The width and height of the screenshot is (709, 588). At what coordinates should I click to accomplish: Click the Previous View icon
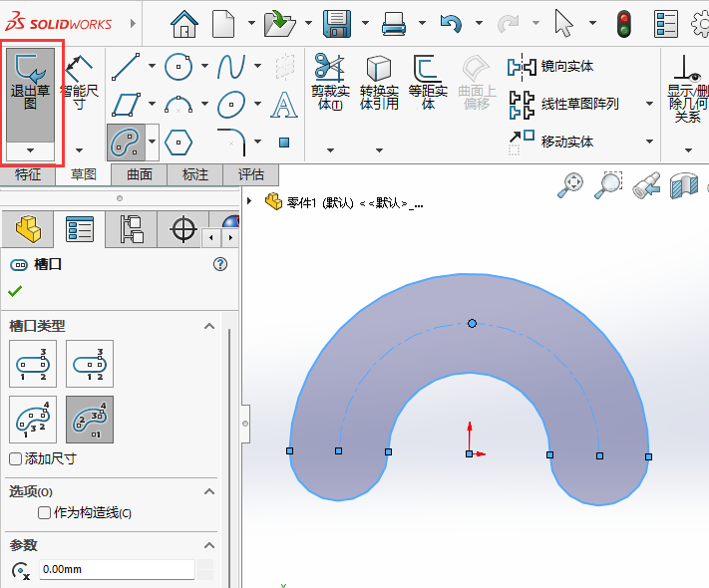point(646,184)
